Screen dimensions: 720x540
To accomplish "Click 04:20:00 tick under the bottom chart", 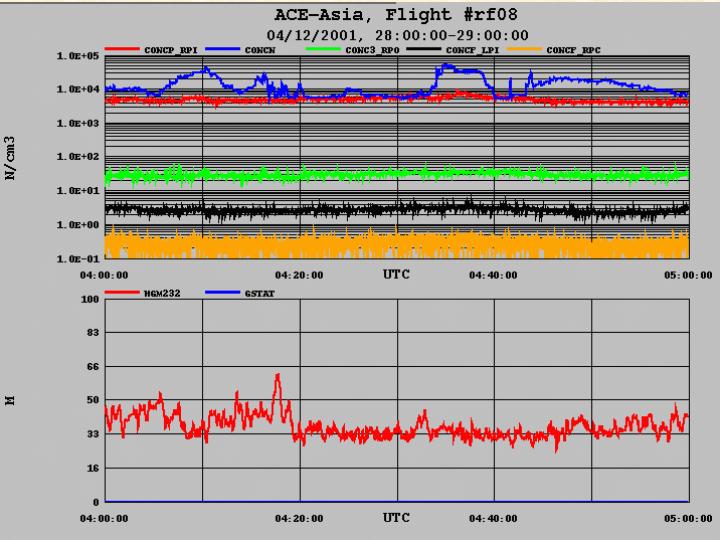I will click(x=299, y=518).
